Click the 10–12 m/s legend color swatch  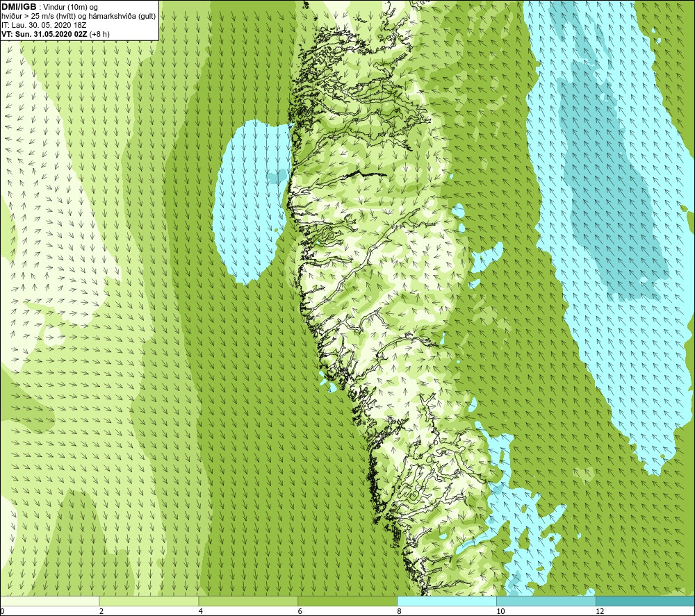click(x=546, y=601)
